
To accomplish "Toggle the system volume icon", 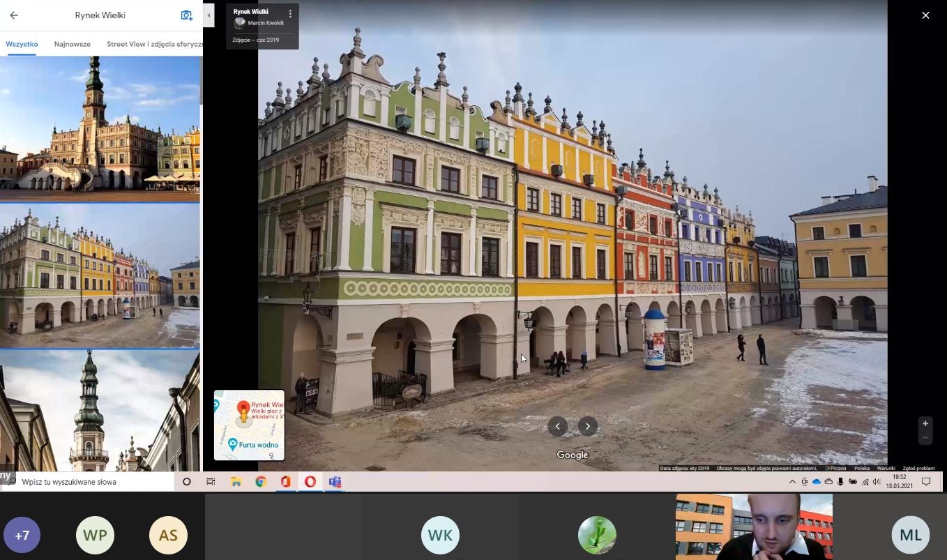I will pos(877,482).
